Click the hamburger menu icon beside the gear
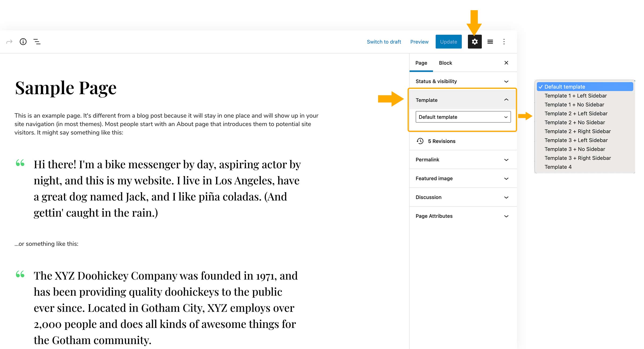 click(x=490, y=42)
